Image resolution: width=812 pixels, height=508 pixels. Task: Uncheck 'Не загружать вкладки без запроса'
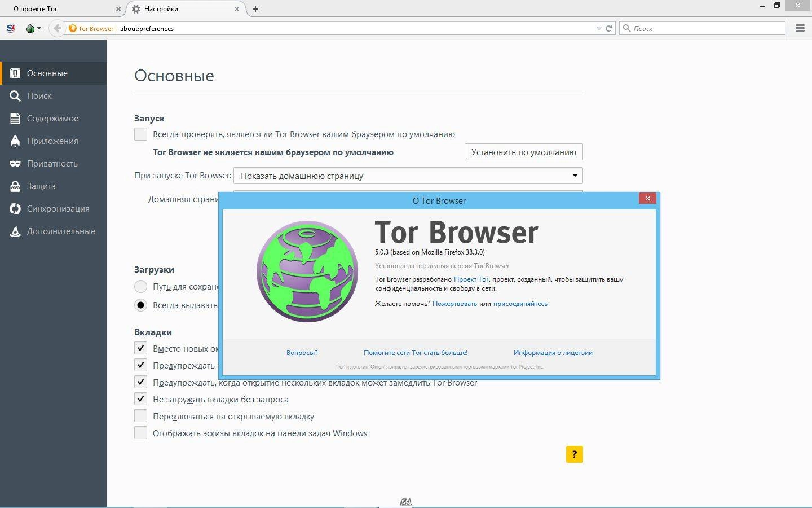[140, 399]
